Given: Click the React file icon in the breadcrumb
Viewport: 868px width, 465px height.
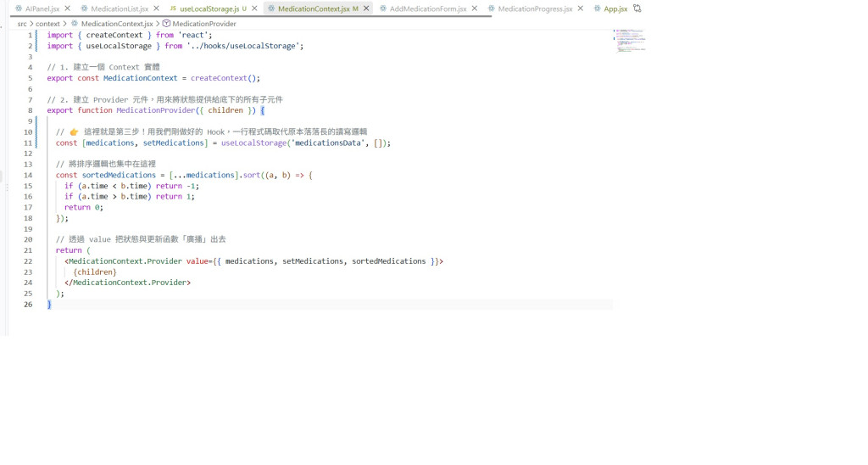Looking at the screenshot, I should click(x=75, y=24).
